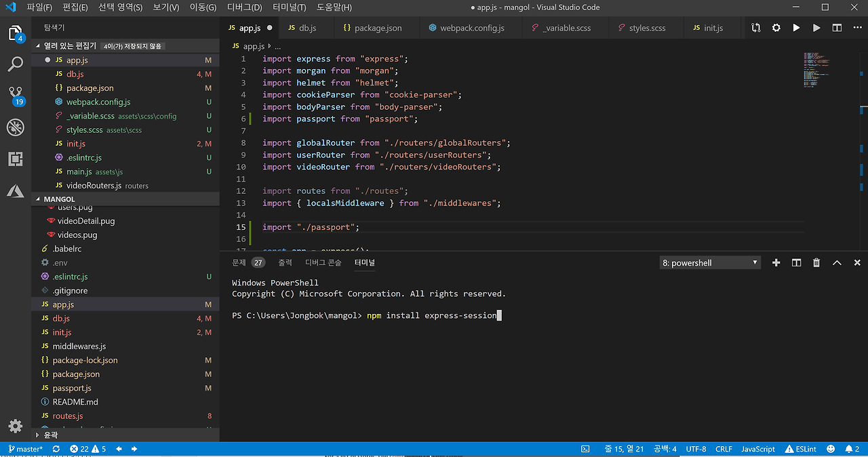The image size is (868, 457).
Task: Click the ESLint warning status item
Action: (x=801, y=449)
